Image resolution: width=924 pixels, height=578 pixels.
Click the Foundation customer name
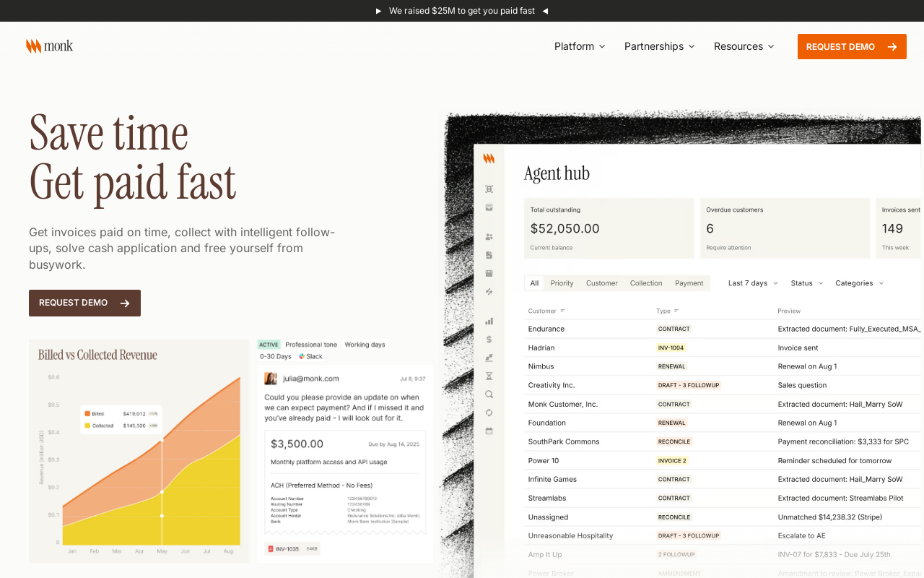[x=547, y=423]
